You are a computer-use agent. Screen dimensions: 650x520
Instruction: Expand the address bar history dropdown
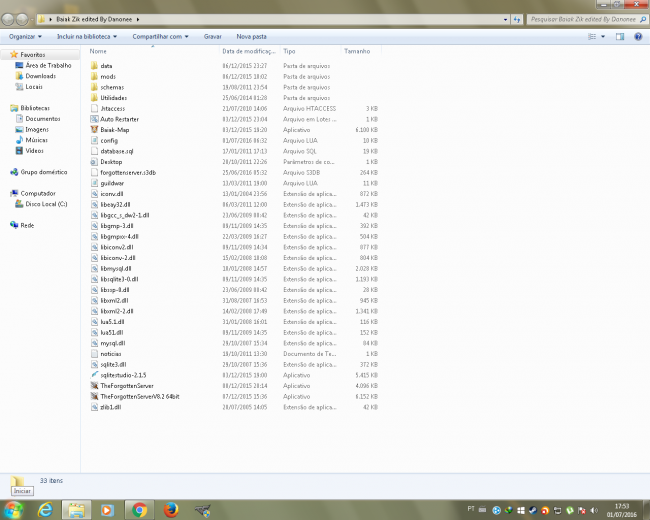[505, 19]
